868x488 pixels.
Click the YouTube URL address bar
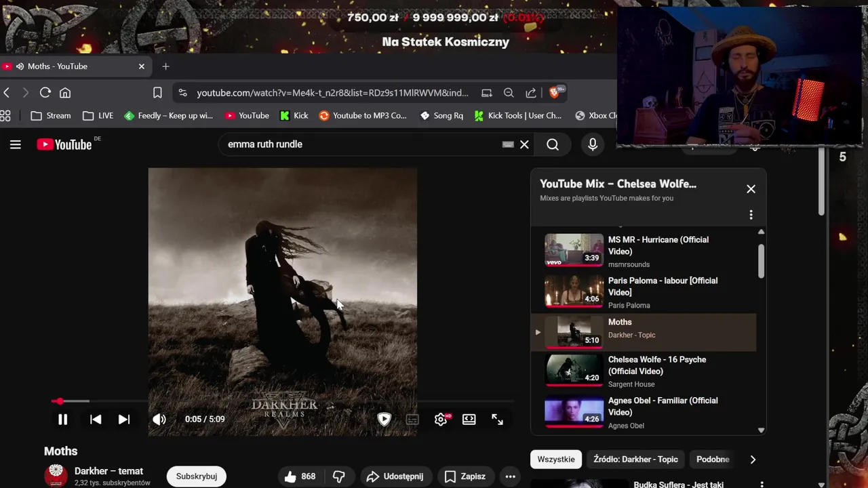[x=332, y=93]
